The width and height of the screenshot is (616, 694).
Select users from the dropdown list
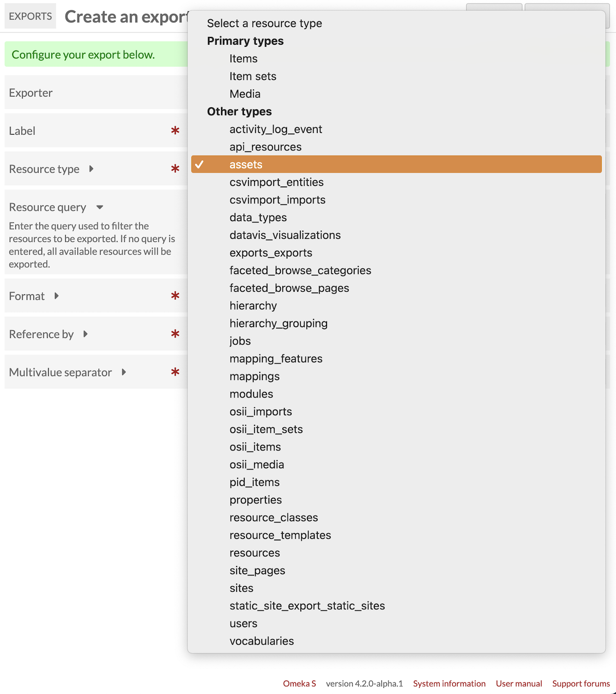(243, 623)
